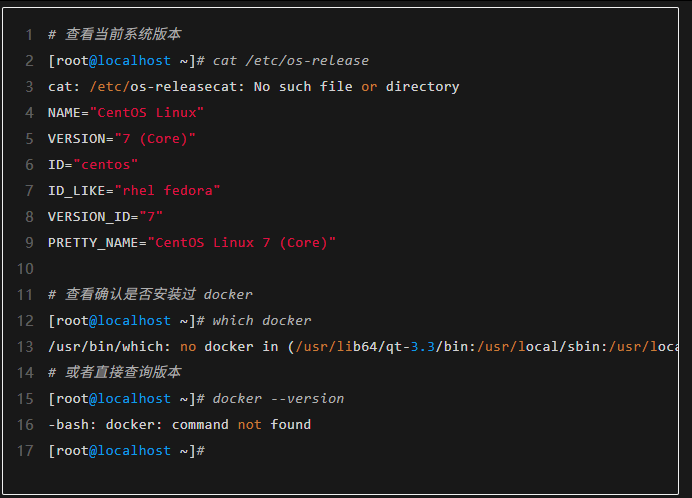Click the "which docker" command

tap(261, 321)
